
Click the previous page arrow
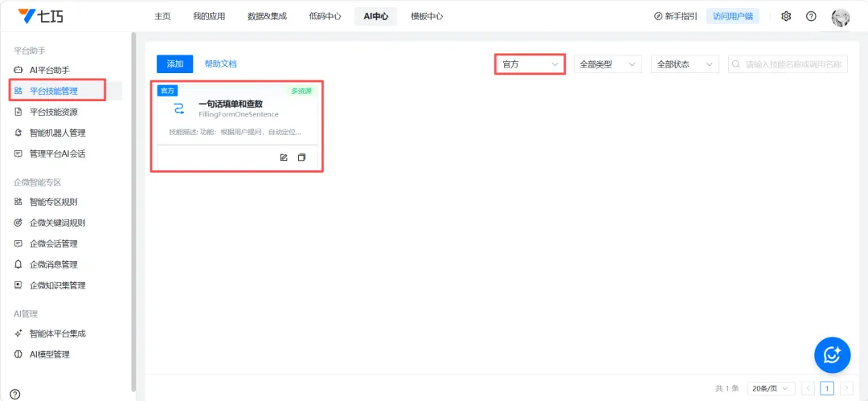click(809, 389)
